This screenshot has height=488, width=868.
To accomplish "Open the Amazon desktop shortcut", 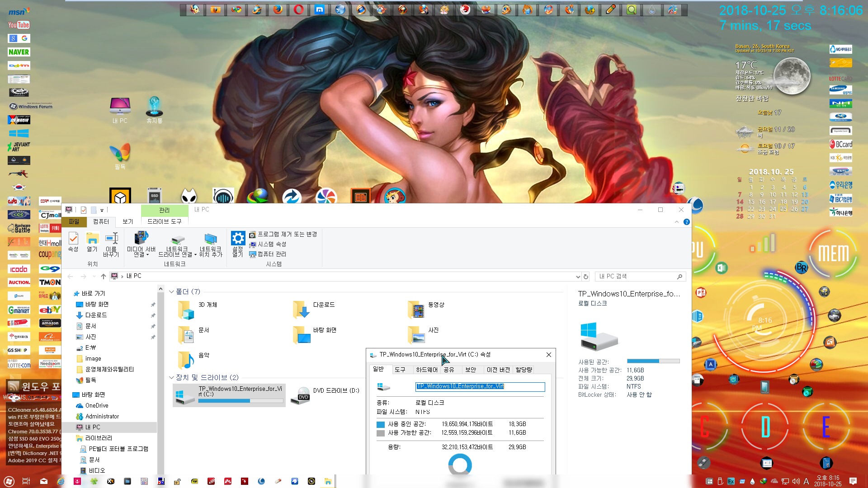I will 50,323.
